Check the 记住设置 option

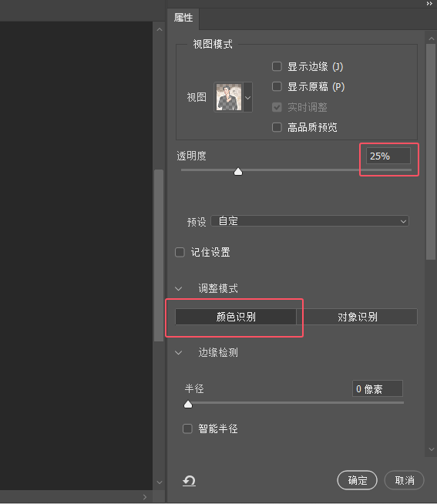click(x=180, y=252)
